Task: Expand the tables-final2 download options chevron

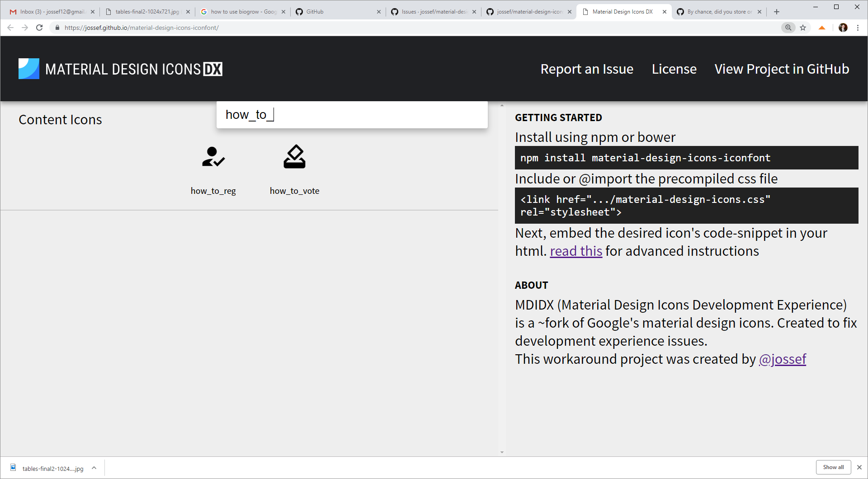Action: pyautogui.click(x=94, y=468)
